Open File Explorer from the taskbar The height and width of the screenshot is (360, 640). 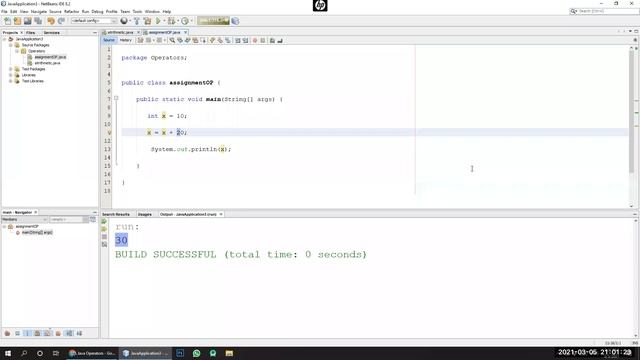tap(229, 353)
